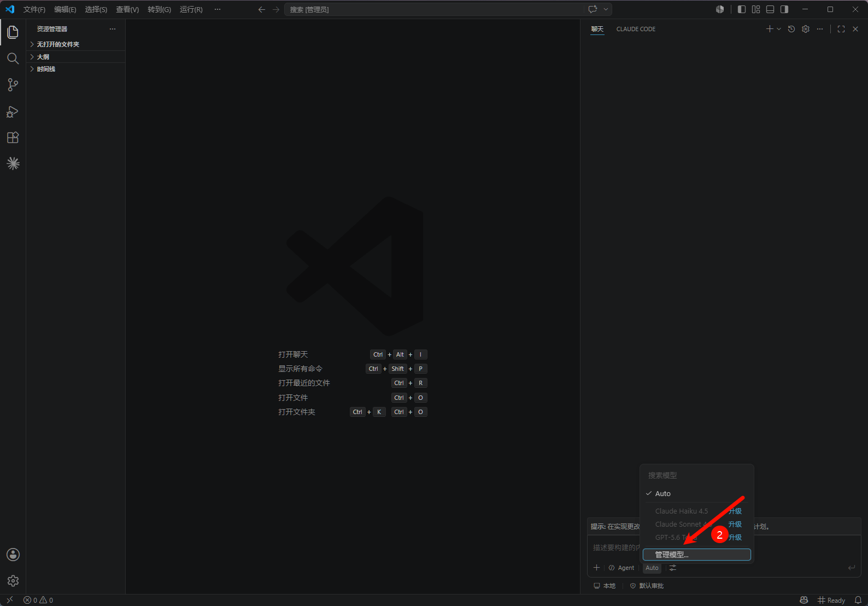Open chat panel settings gear
The height and width of the screenshot is (606, 868).
tap(806, 29)
